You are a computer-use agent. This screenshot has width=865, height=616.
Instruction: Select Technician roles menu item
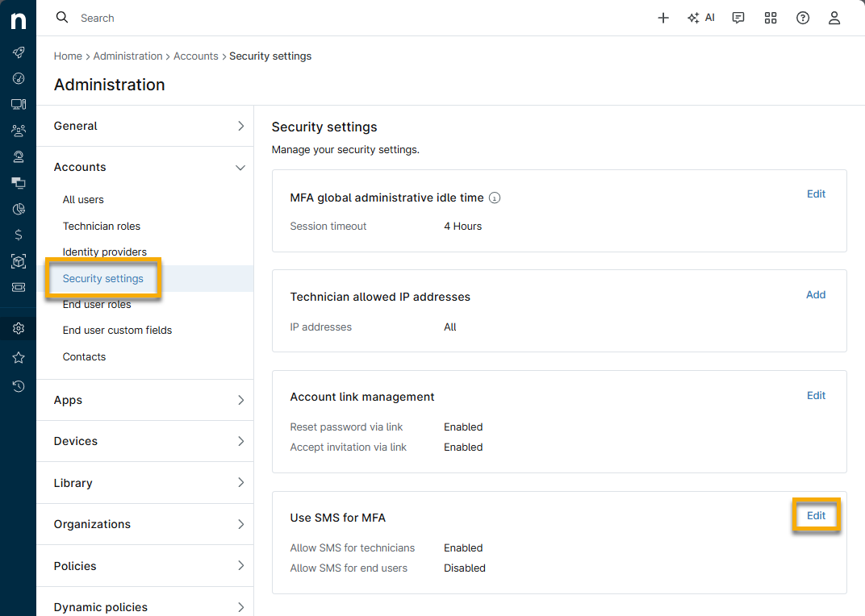point(102,226)
